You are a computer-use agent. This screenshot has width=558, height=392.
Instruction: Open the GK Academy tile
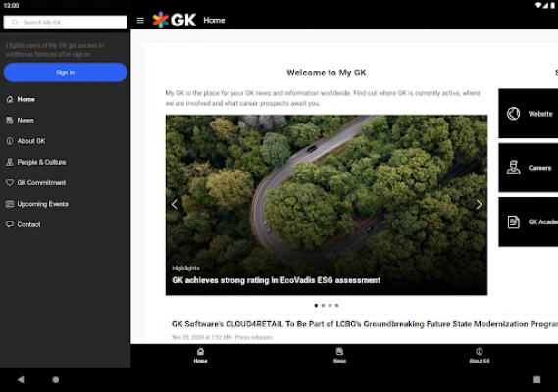coord(529,221)
